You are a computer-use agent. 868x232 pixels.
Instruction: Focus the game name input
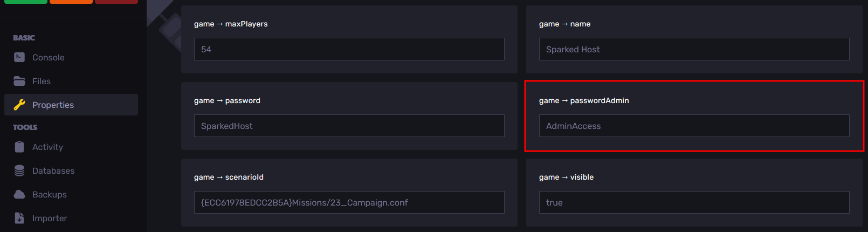pyautogui.click(x=694, y=49)
